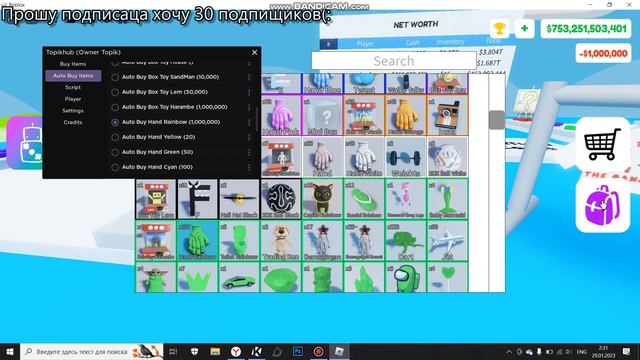The height and width of the screenshot is (360, 640).
Task: Select the black patterned ball item
Action: 281,199
